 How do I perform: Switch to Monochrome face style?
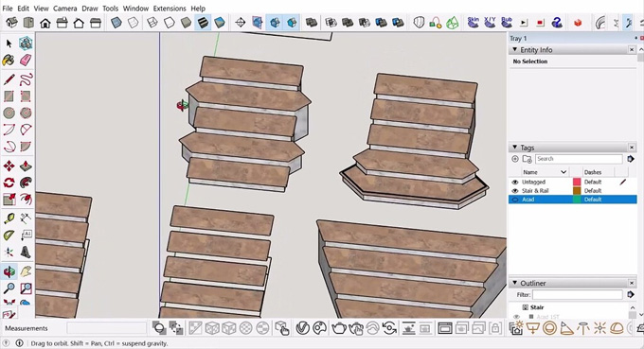(220, 23)
